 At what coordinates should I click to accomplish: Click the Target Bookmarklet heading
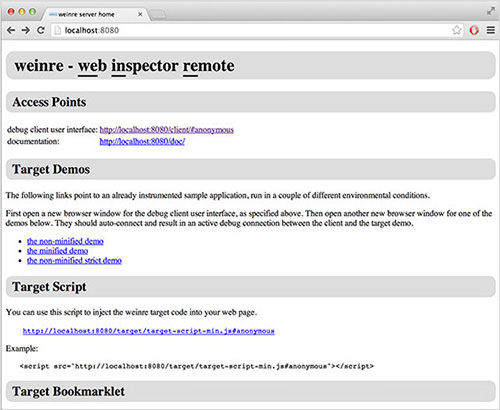[68, 391]
